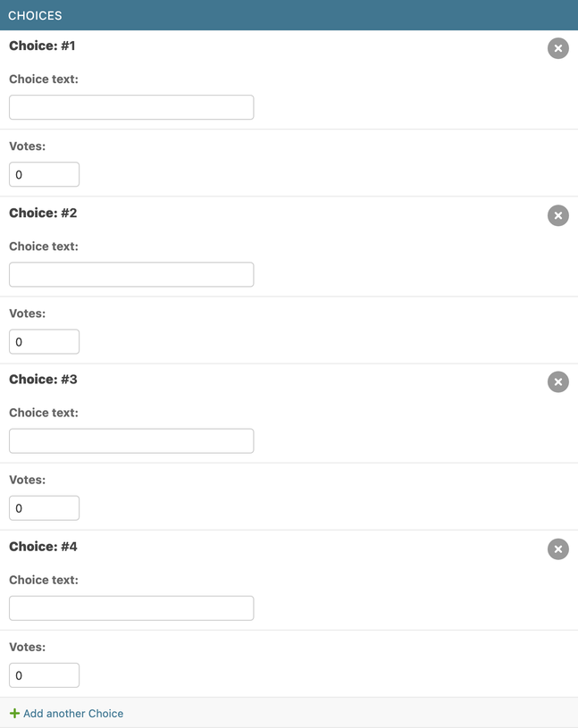Click the "Votes:" label in Choice #2

(27, 314)
